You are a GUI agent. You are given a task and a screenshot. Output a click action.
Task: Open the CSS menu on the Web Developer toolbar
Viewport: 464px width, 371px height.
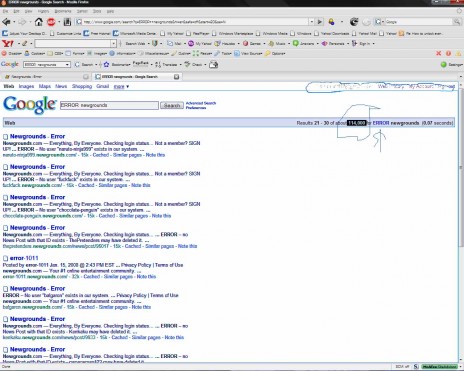point(55,53)
